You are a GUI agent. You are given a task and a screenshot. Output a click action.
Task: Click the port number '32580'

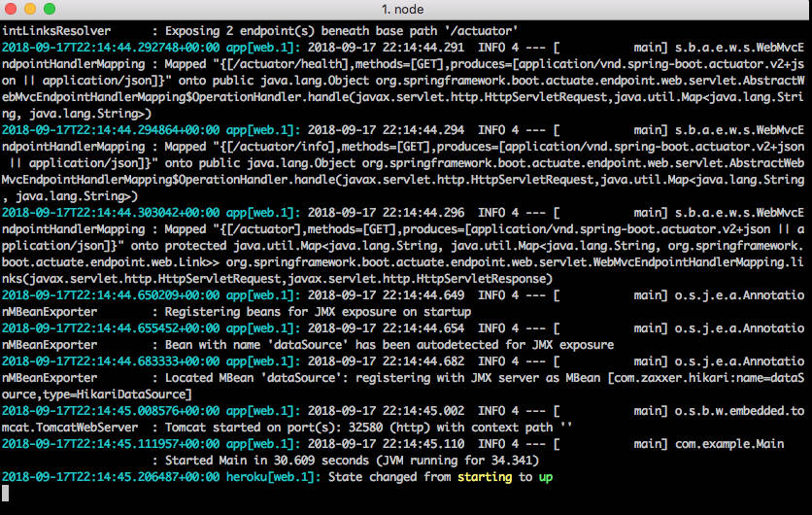pyautogui.click(x=365, y=428)
